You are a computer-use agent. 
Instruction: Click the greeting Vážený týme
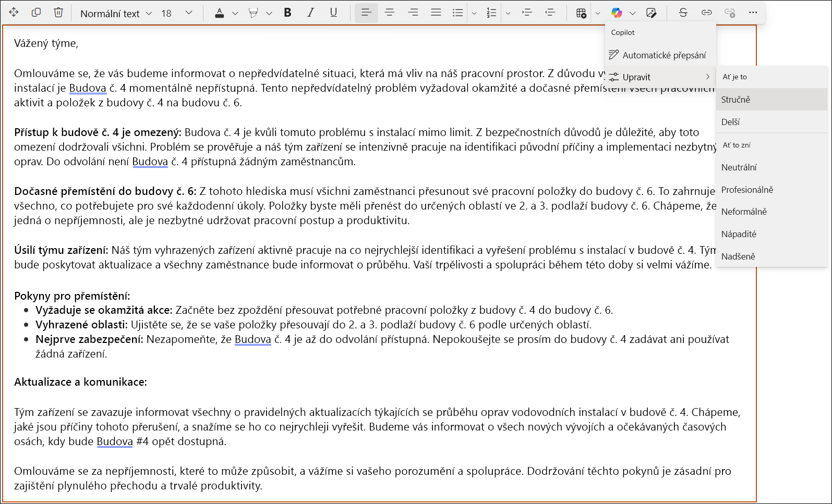[x=46, y=43]
